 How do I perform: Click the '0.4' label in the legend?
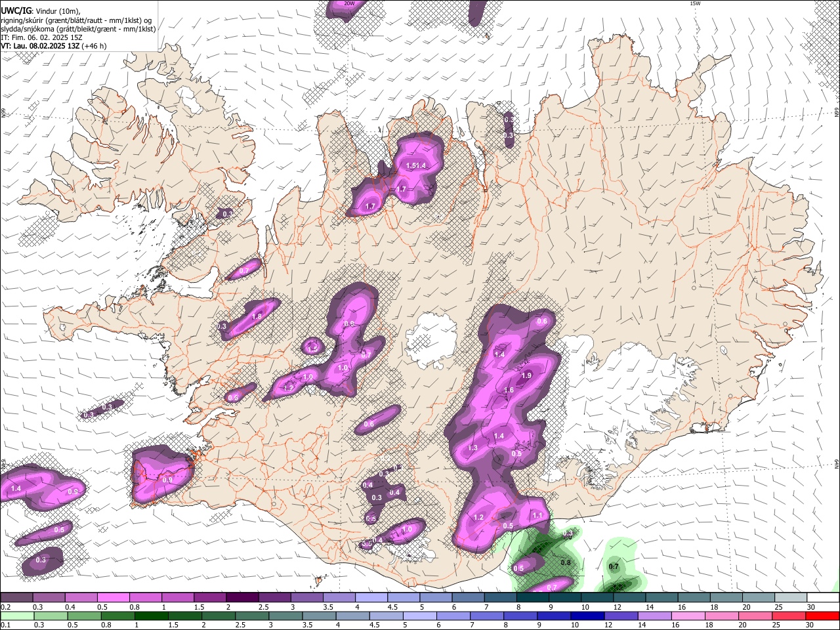click(70, 607)
